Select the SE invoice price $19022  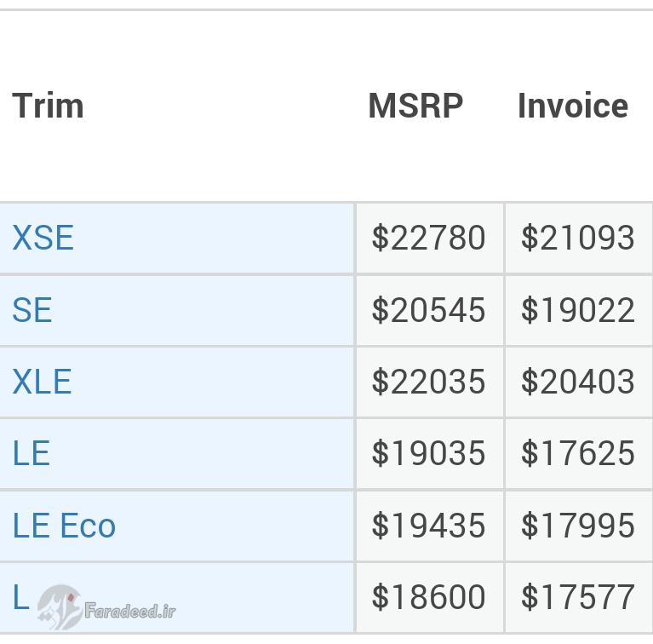pos(578,310)
